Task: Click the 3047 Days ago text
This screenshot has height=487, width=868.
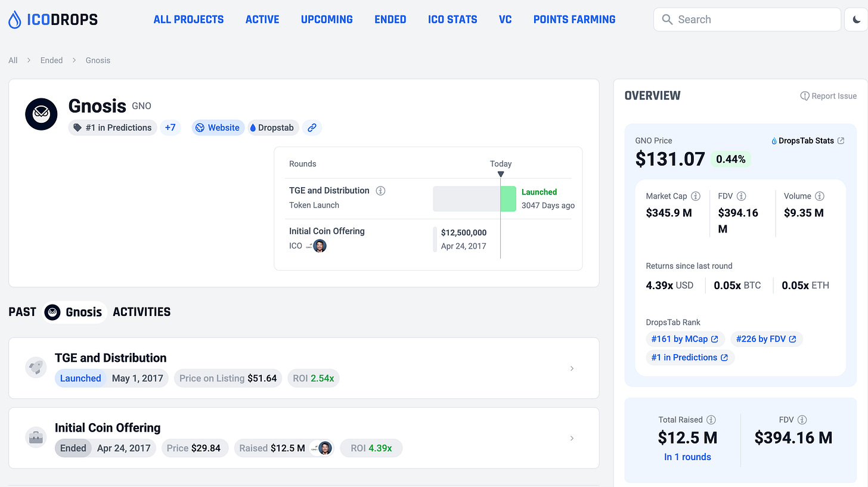Action: click(x=548, y=206)
